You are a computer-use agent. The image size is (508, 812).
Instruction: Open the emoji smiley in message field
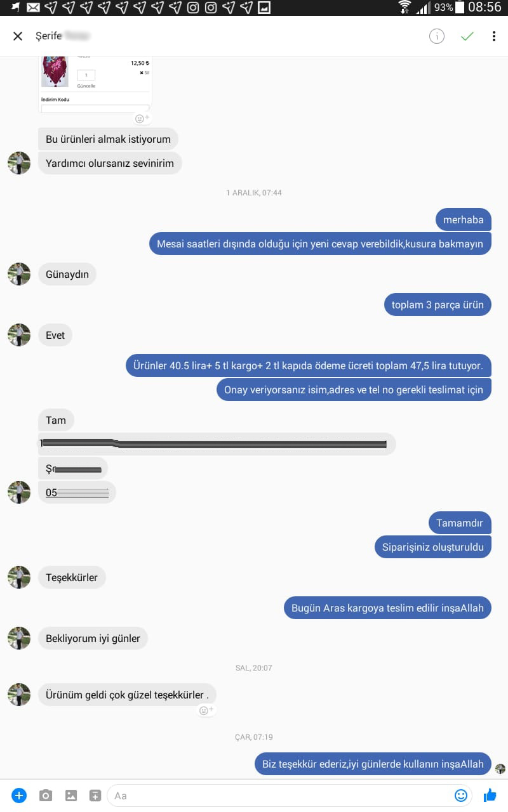[461, 795]
